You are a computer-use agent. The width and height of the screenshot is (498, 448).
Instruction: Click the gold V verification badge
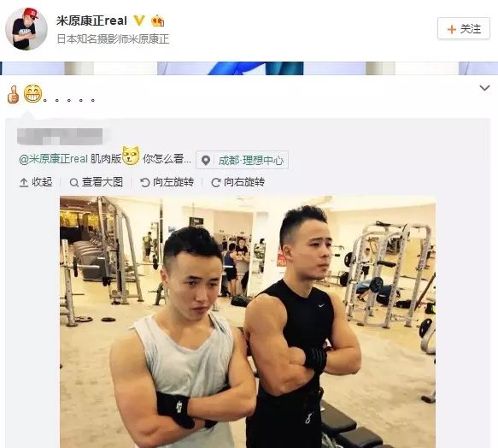click(x=138, y=21)
